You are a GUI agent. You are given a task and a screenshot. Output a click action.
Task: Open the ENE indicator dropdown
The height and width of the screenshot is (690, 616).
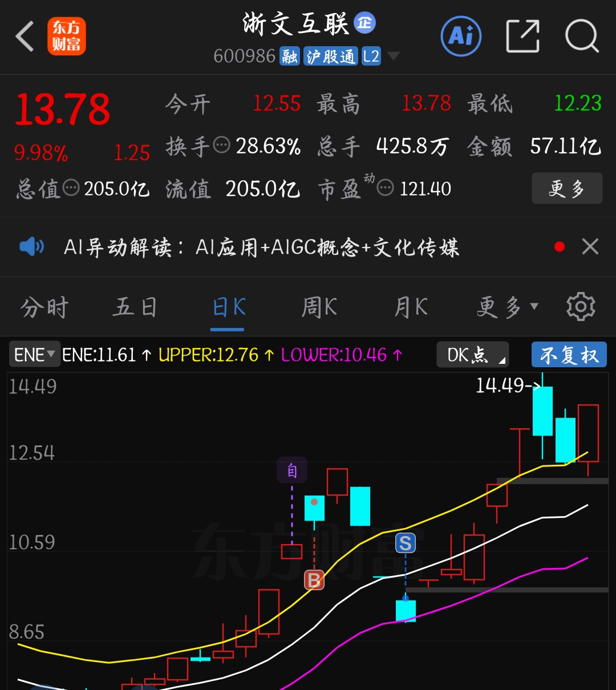click(35, 355)
